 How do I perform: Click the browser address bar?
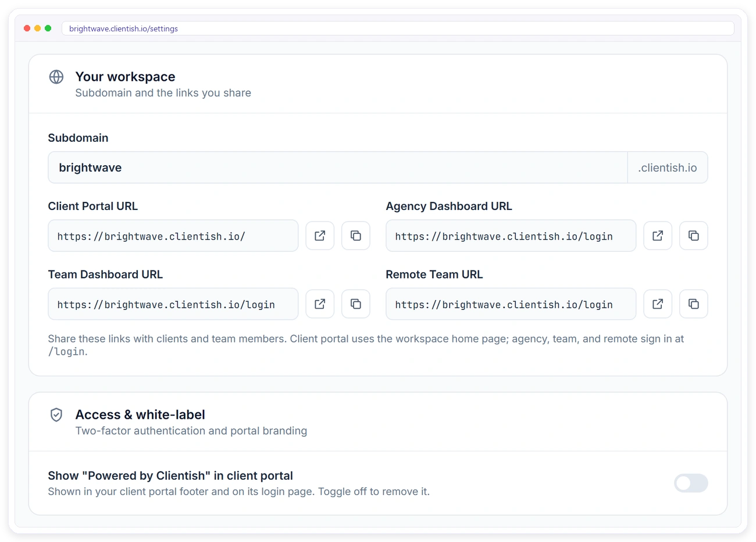coord(398,28)
